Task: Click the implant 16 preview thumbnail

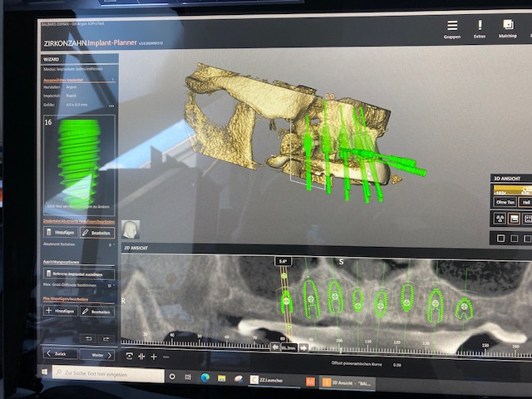Action: (x=79, y=162)
